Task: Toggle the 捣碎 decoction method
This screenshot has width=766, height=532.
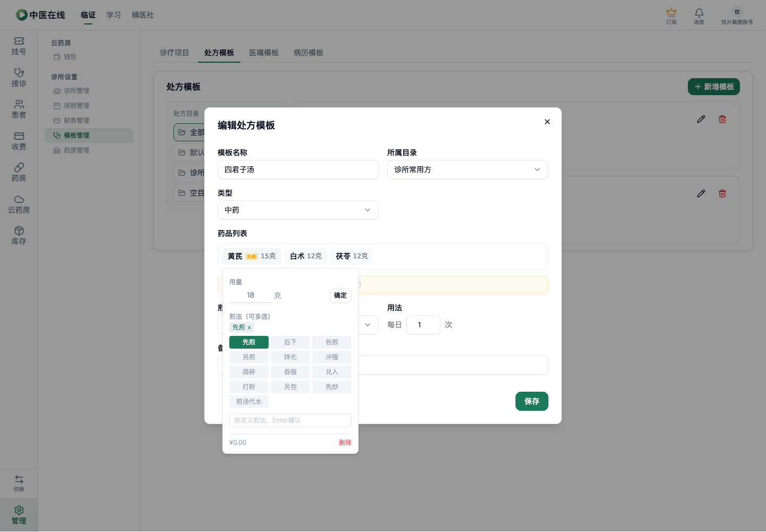Action: 249,372
